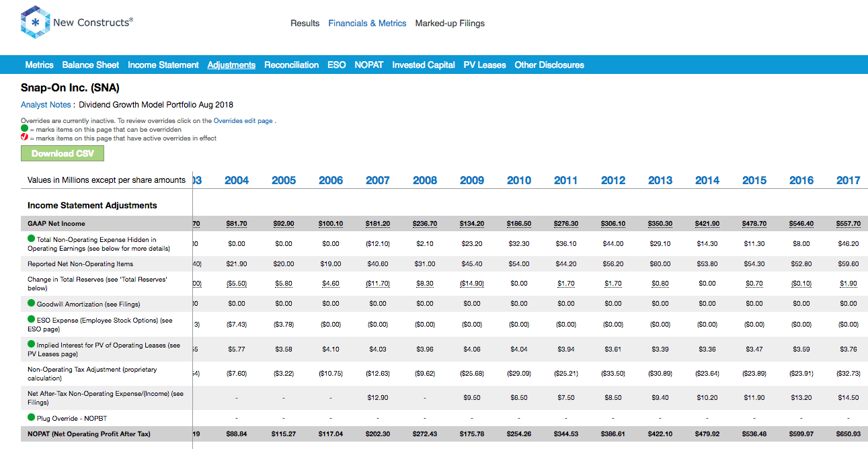Click 2004 Change in Total Reserves ($5.50)
The image size is (868, 449).
point(237,284)
